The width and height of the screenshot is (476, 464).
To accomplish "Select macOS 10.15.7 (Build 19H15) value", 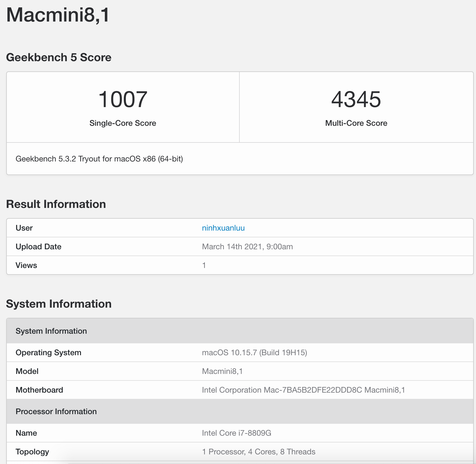I will 254,353.
